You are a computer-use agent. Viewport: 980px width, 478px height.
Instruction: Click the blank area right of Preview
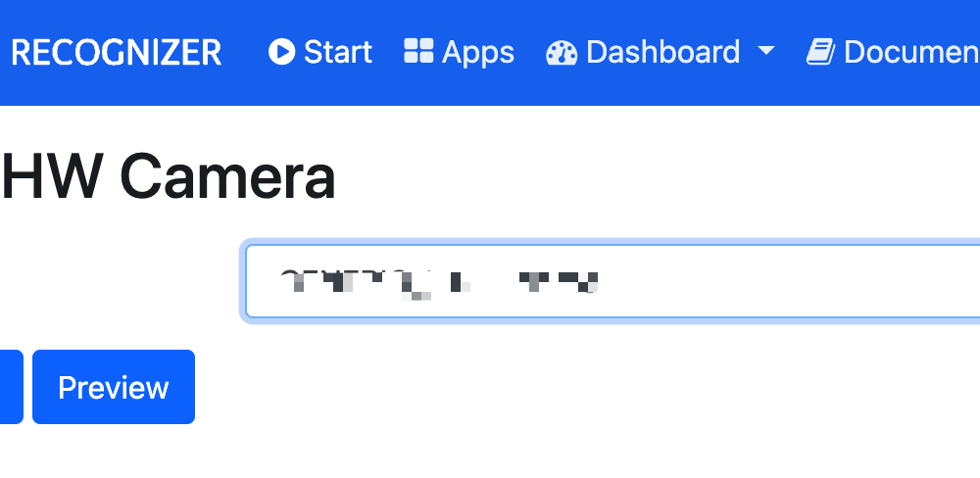point(563,387)
